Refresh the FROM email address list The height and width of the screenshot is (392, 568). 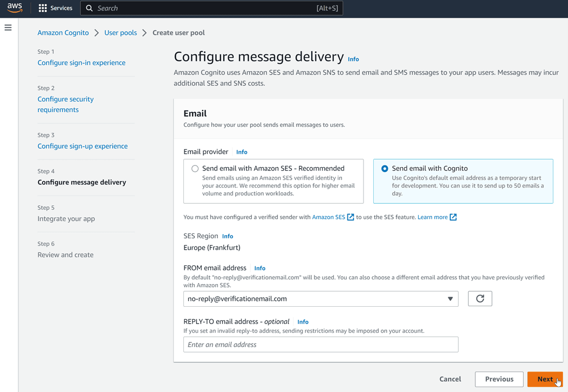pyautogui.click(x=480, y=298)
